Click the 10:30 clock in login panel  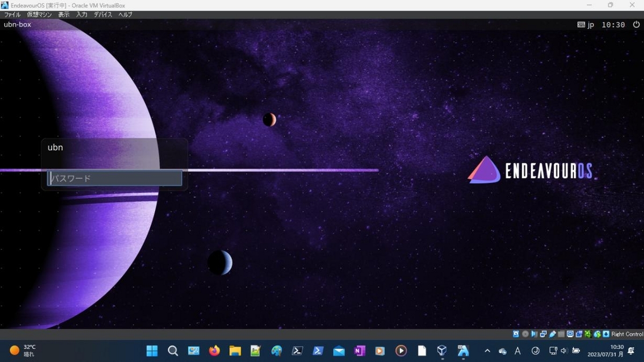pos(613,25)
